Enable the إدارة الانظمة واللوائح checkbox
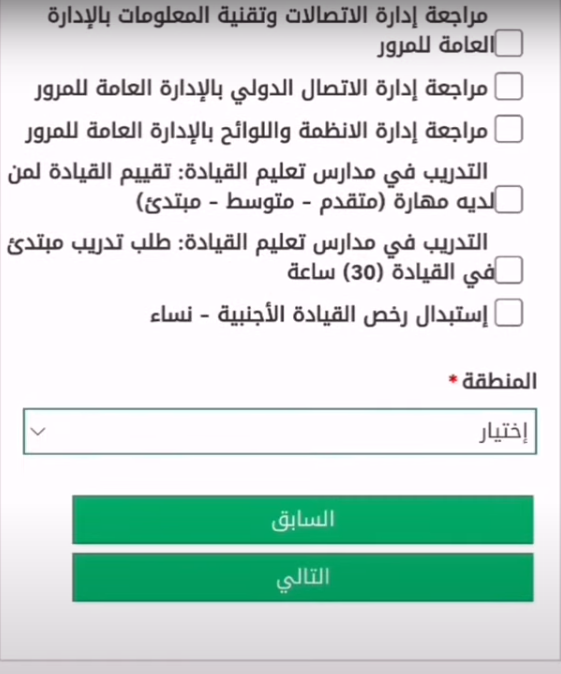This screenshot has height=674, width=561. point(509,129)
